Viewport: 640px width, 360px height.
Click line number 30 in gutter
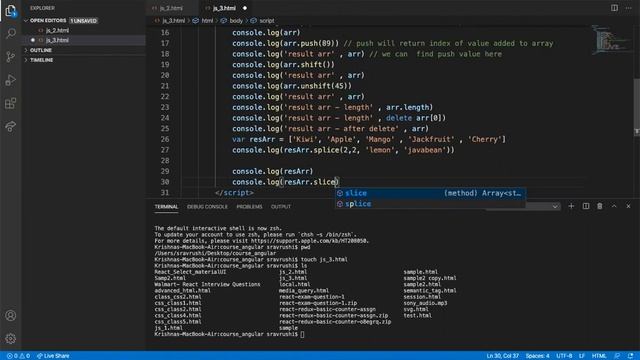164,182
